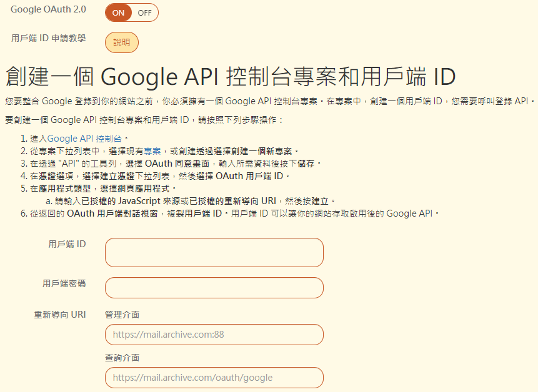Switch Google OAuth 2.0 to OFF
This screenshot has width=538, height=392.
pyautogui.click(x=144, y=12)
